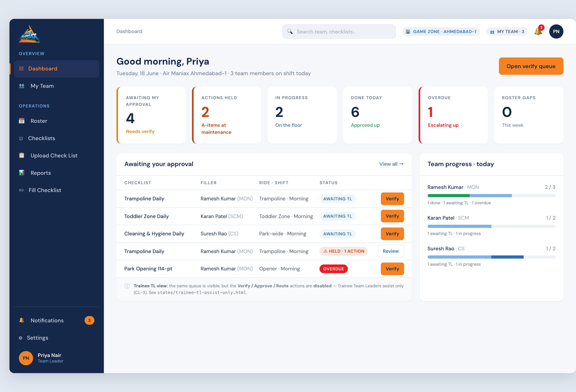
Task: Verify the Toddler Zone Daily checklist
Action: pyautogui.click(x=392, y=216)
